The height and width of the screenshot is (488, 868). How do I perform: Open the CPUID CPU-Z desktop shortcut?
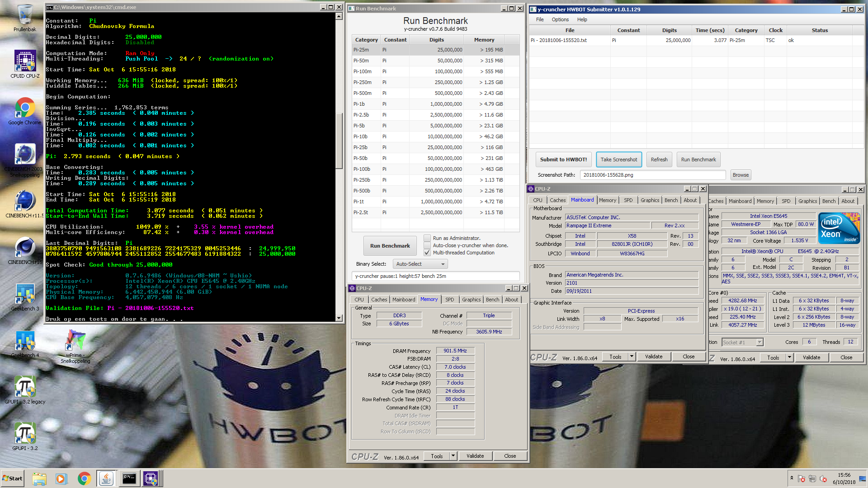coord(25,64)
